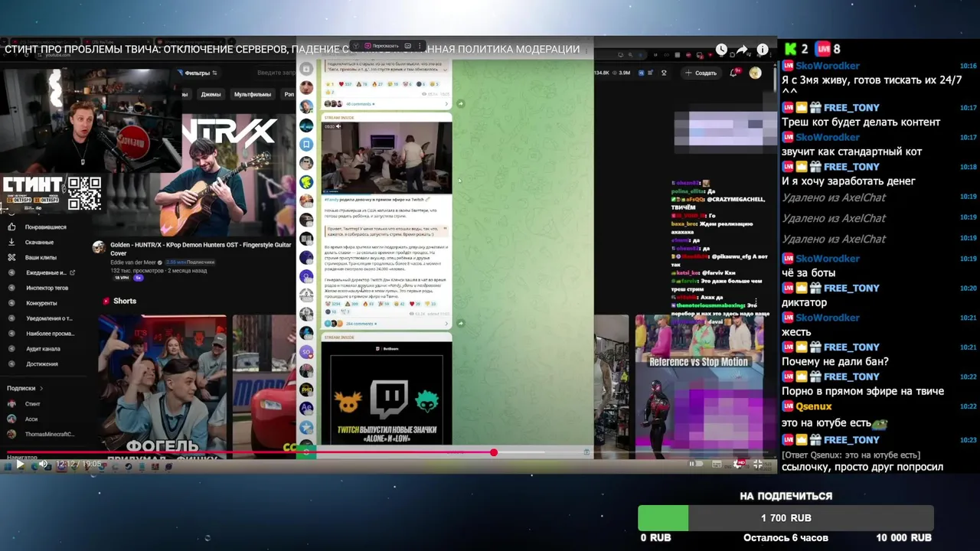Viewport: 980px width, 551px height.
Task: Open 'Инспектор тегов' in the sidebar
Action: click(x=47, y=288)
